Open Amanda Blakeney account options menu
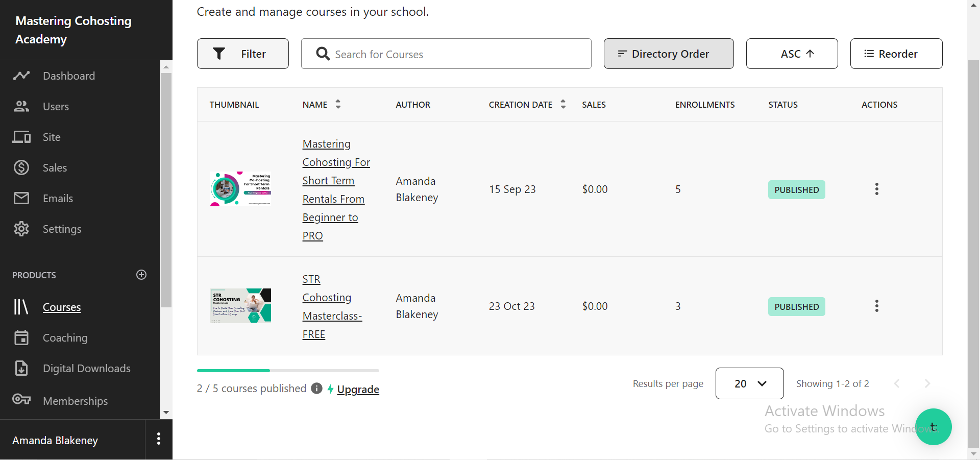 pyautogui.click(x=159, y=439)
